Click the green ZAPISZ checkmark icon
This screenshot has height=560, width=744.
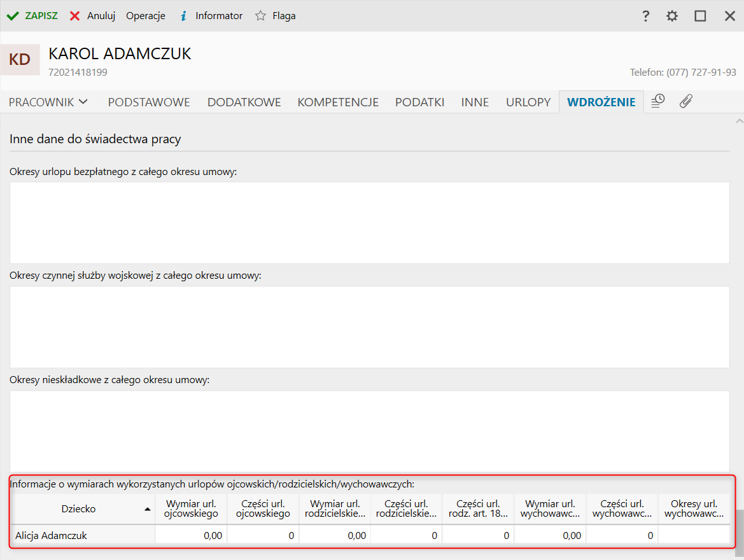coord(13,16)
